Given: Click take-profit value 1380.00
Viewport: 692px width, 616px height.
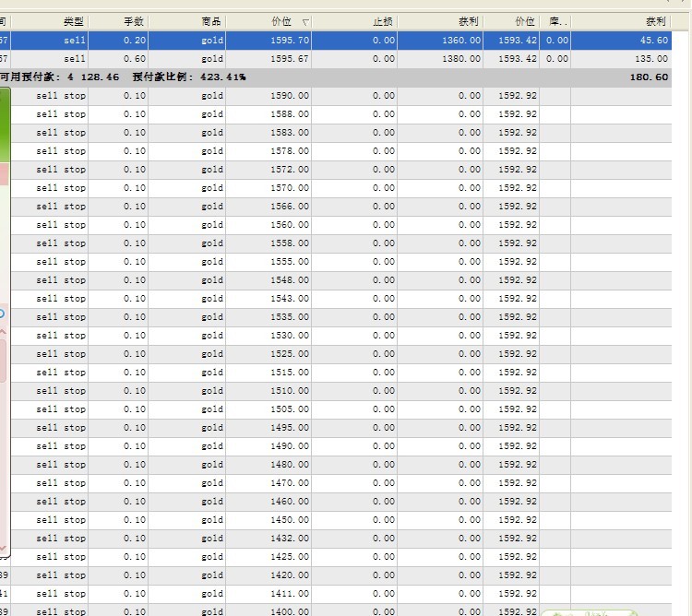Looking at the screenshot, I should tap(461, 59).
